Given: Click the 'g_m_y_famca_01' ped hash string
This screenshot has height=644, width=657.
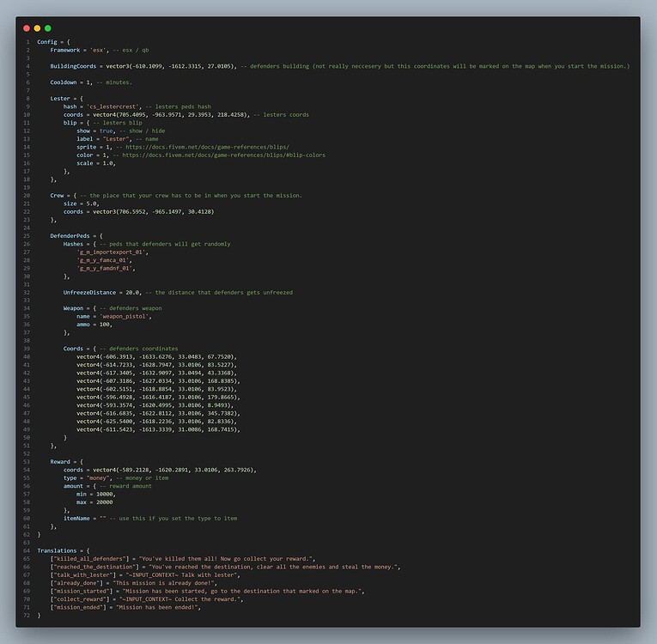Looking at the screenshot, I should point(103,260).
